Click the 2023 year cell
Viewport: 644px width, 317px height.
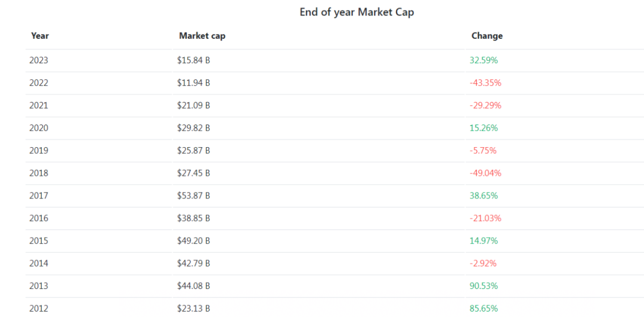pyautogui.click(x=39, y=60)
